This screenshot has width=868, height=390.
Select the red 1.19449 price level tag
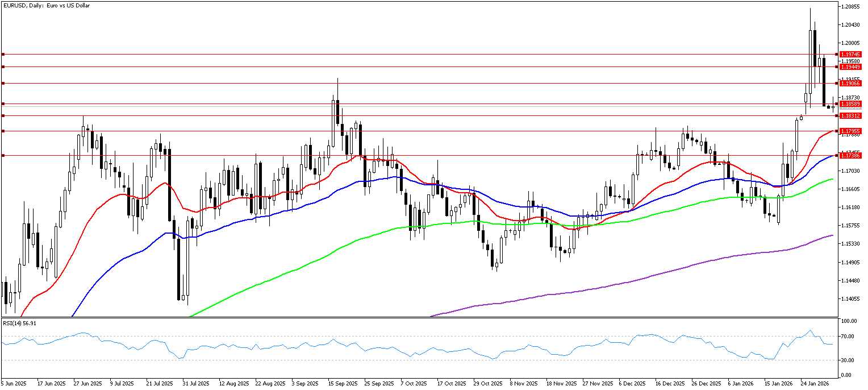click(850, 67)
